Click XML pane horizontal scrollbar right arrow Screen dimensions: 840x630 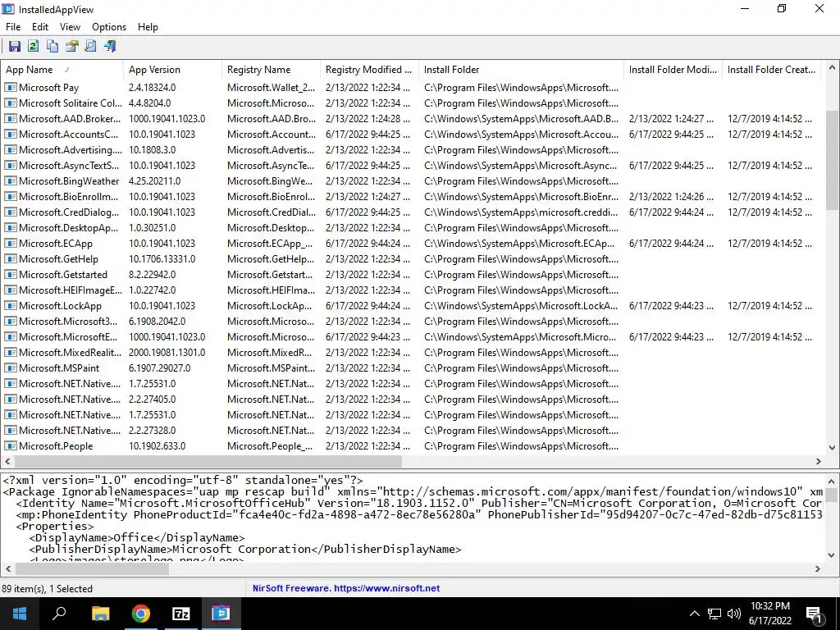[818, 569]
